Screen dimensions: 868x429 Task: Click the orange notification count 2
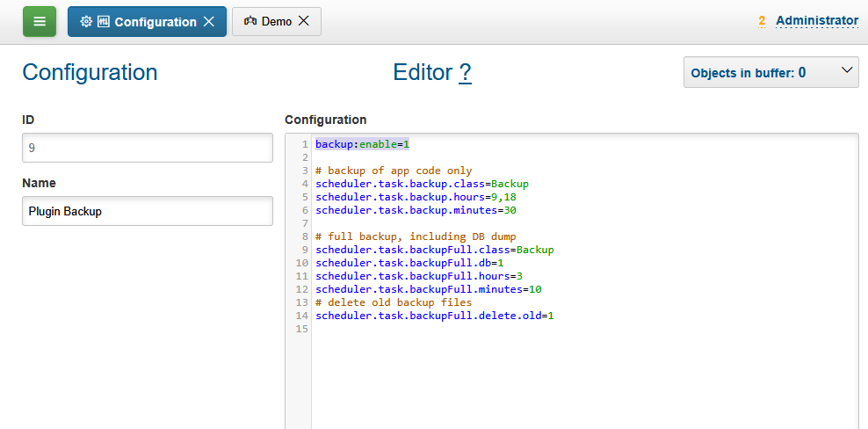(x=762, y=21)
